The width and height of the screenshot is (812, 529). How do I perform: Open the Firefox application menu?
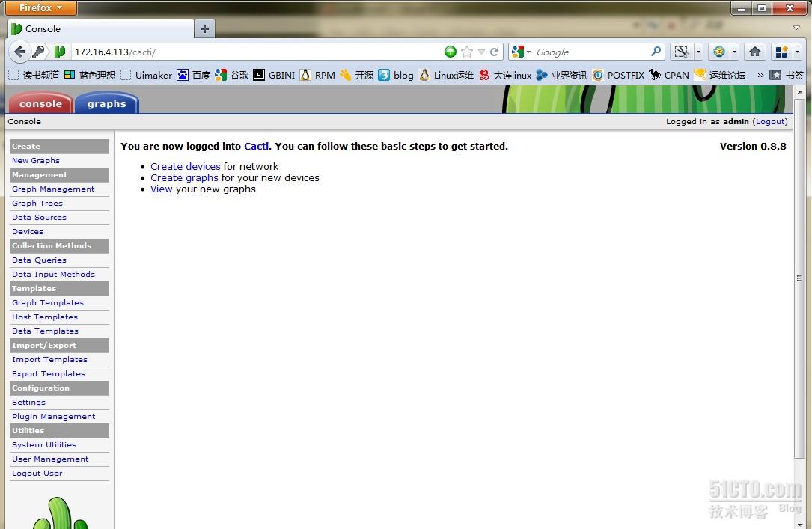tap(41, 7)
